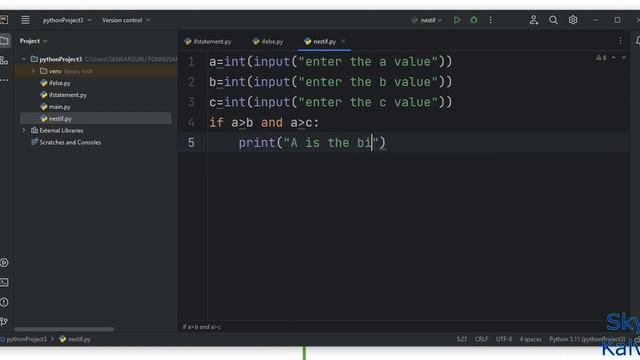This screenshot has height=360, width=640.
Task: Expand External Libraries node
Action: pyautogui.click(x=24, y=130)
